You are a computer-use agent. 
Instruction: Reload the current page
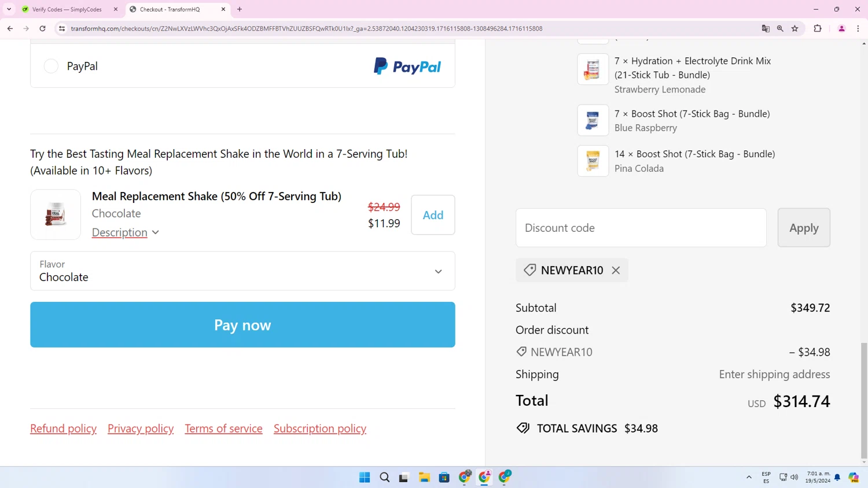click(x=42, y=28)
